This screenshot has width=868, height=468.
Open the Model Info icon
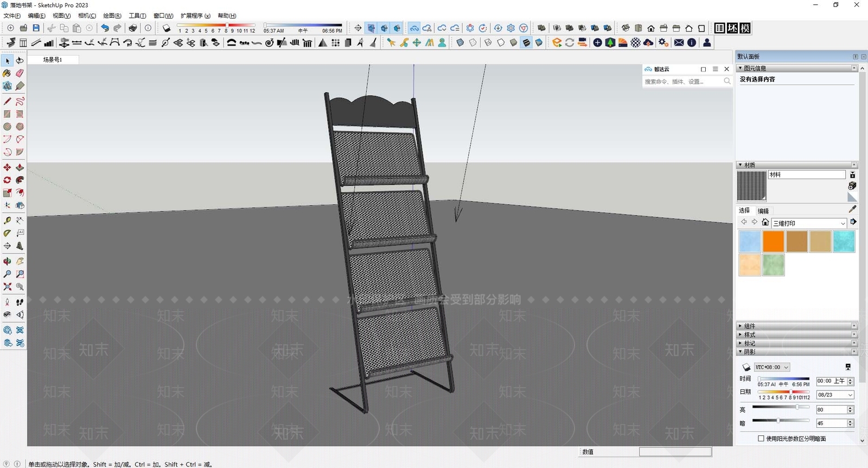click(x=148, y=28)
